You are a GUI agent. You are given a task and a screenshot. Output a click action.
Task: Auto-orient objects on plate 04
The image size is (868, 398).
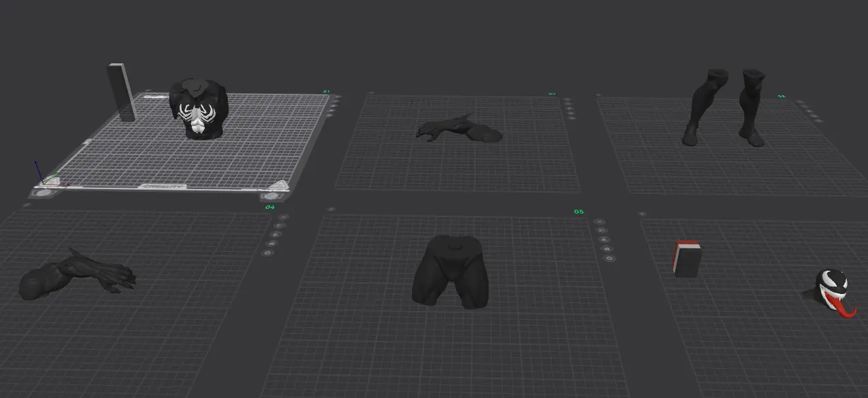pos(280,225)
